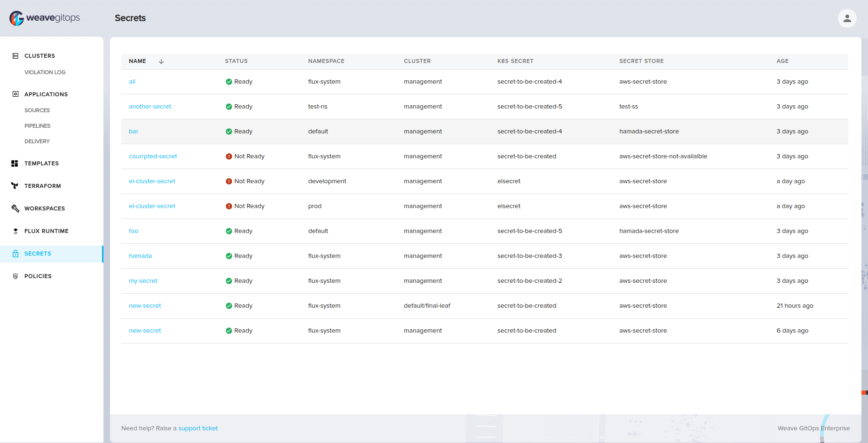Click the Policies shield icon
This screenshot has height=443, width=868.
tap(16, 276)
